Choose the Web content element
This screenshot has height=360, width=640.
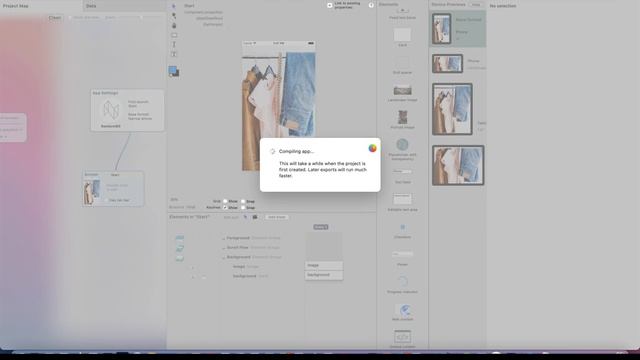(402, 312)
